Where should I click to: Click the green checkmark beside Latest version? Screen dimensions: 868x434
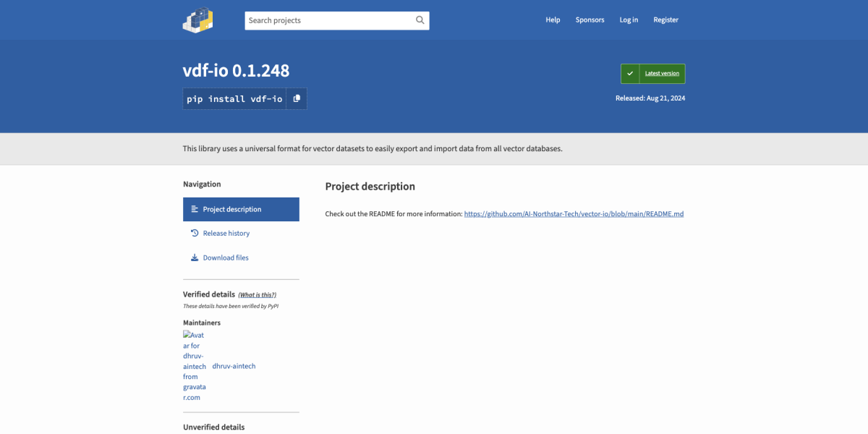[630, 74]
